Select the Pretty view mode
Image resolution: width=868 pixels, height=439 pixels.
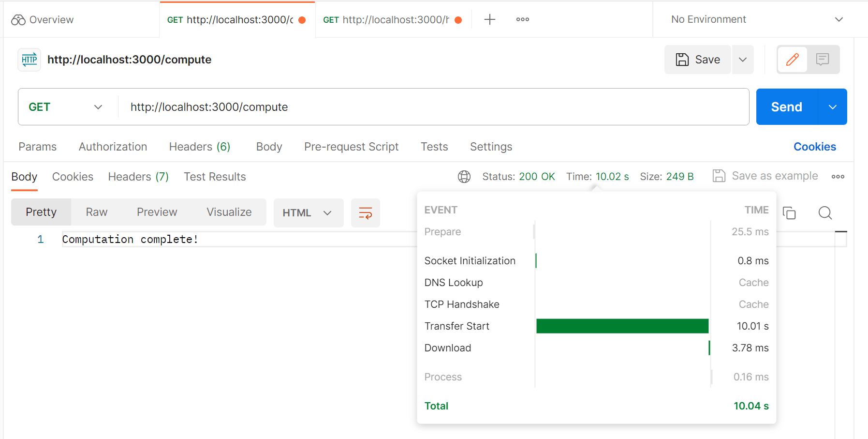[x=41, y=212]
